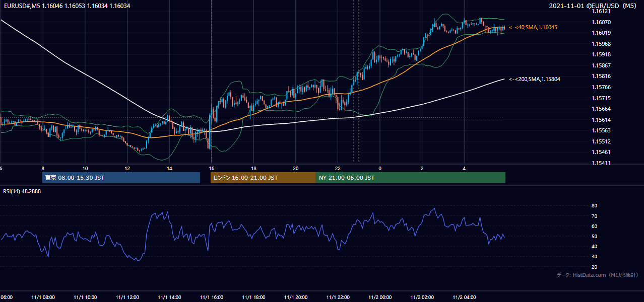Click hour label 16 under the price chart
This screenshot has width=644, height=302.
pos(212,169)
